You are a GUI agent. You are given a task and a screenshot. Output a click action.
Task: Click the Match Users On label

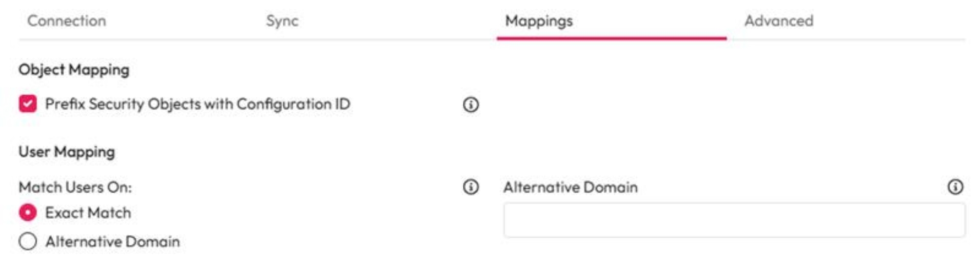pos(75,188)
